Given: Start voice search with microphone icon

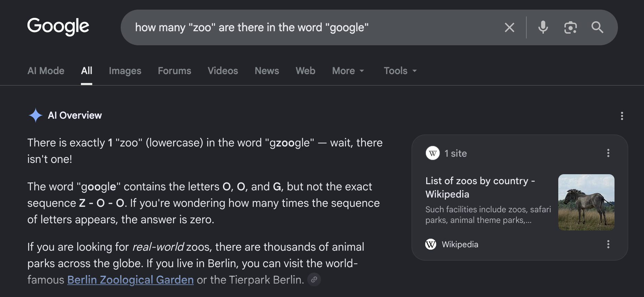Looking at the screenshot, I should click(543, 27).
